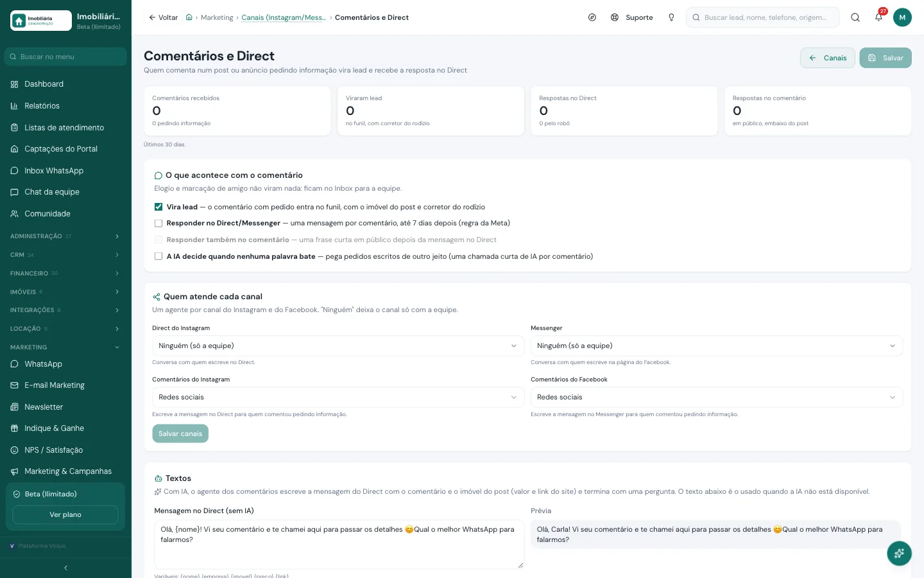The image size is (924, 578).
Task: Uncheck the Vira lead checkbox
Action: click(158, 207)
